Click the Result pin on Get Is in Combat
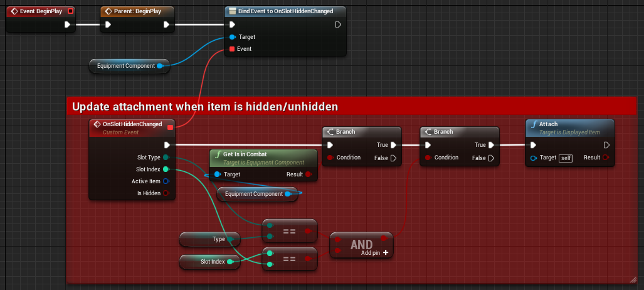Image resolution: width=644 pixels, height=290 pixels. [309, 174]
